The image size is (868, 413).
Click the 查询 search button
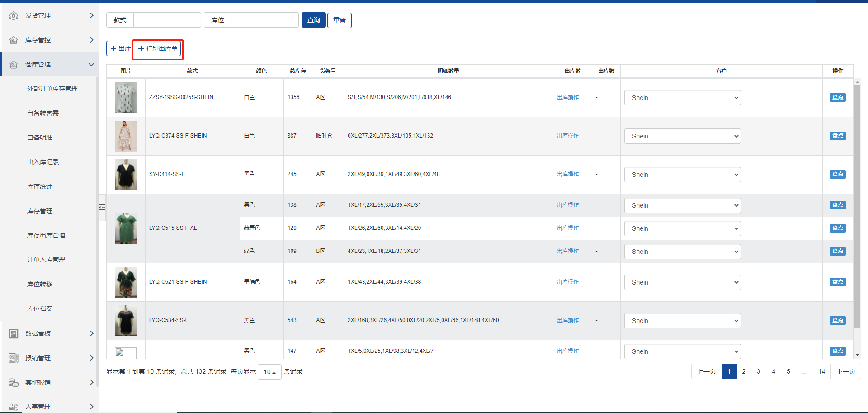coord(313,20)
